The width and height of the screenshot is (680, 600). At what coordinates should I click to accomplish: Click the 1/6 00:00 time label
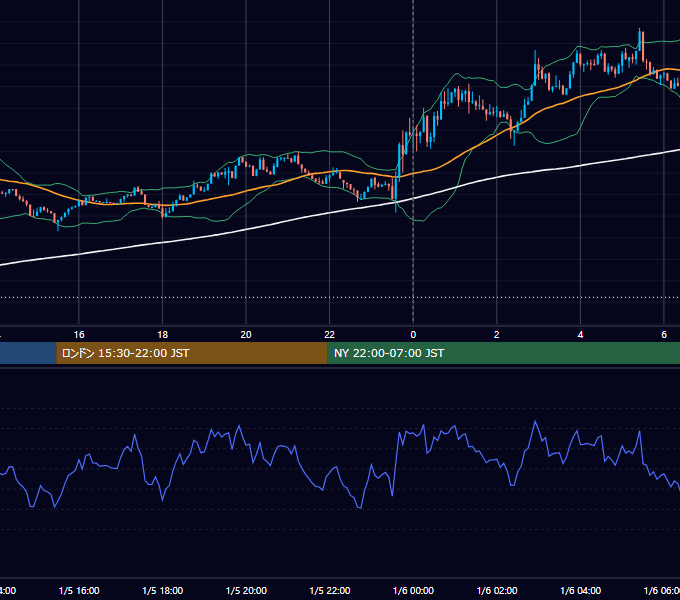(413, 590)
